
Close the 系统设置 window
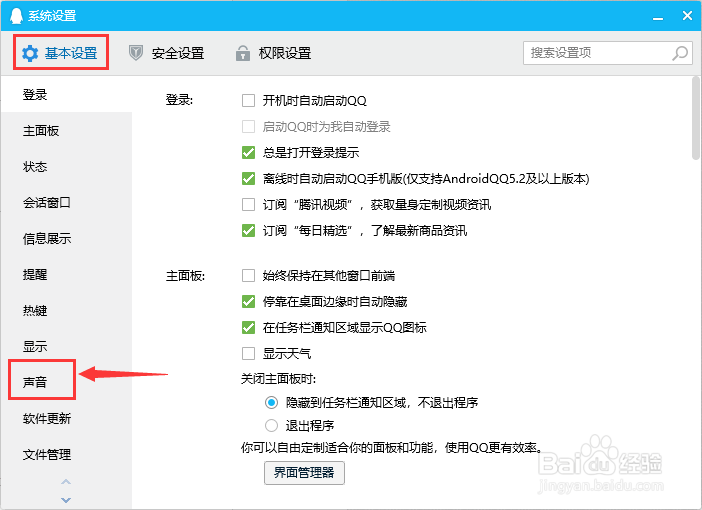click(x=687, y=16)
